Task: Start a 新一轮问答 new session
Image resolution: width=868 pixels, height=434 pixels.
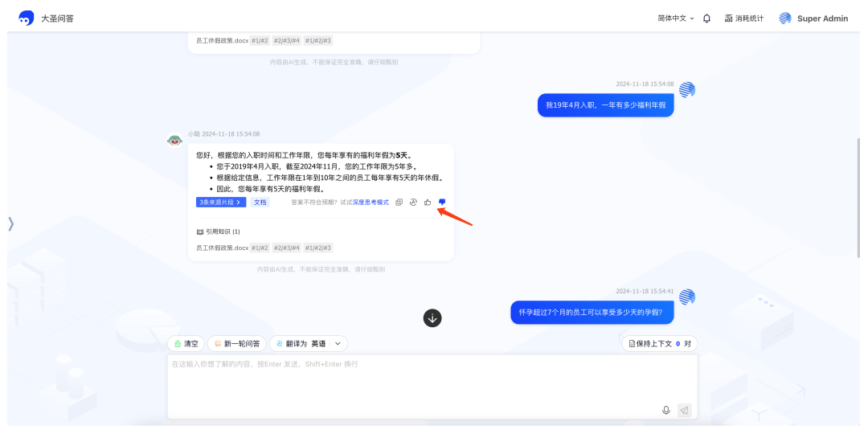Action: (x=236, y=343)
